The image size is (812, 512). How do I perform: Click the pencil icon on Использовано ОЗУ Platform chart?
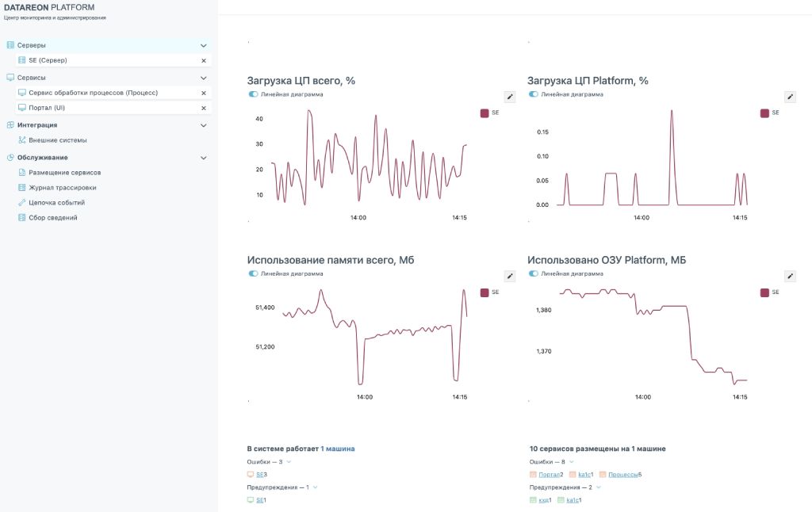(x=790, y=276)
